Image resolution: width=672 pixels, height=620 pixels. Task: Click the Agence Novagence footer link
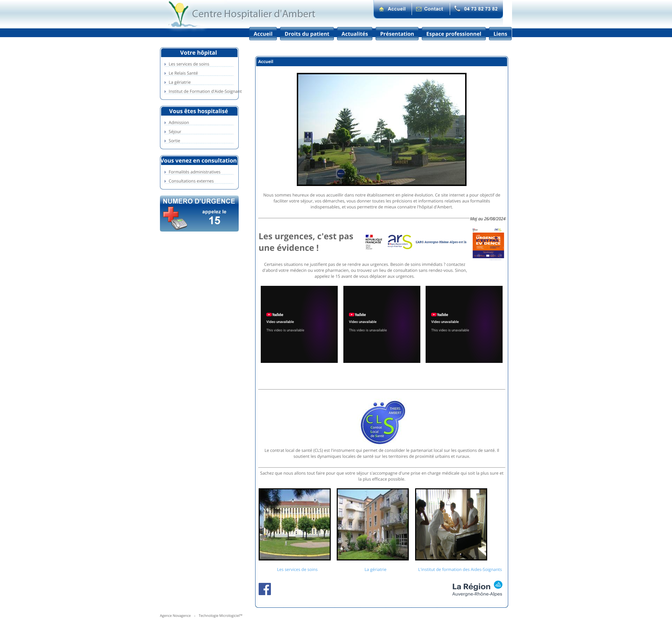coord(175,615)
